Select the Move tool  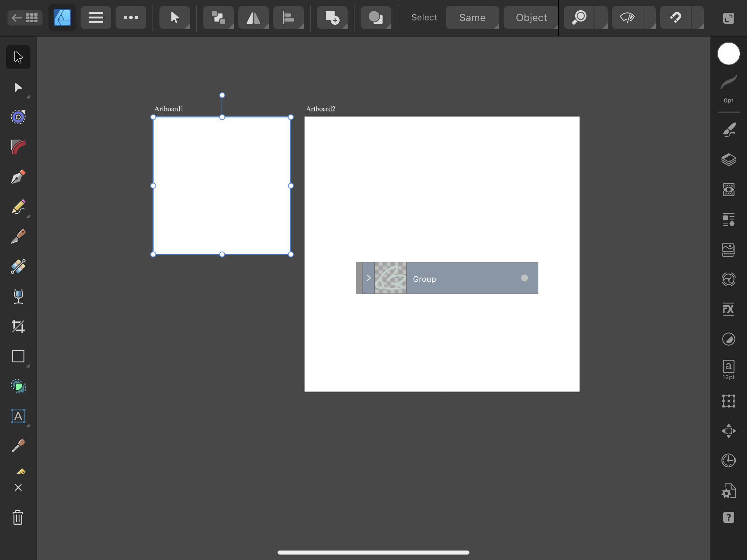pyautogui.click(x=18, y=57)
